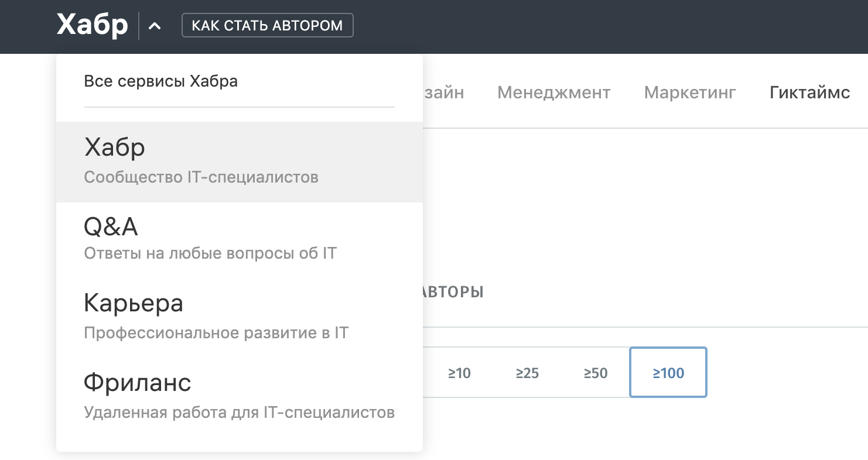868x460 pixels.
Task: Filter posts by ≥25 rating
Action: point(527,373)
